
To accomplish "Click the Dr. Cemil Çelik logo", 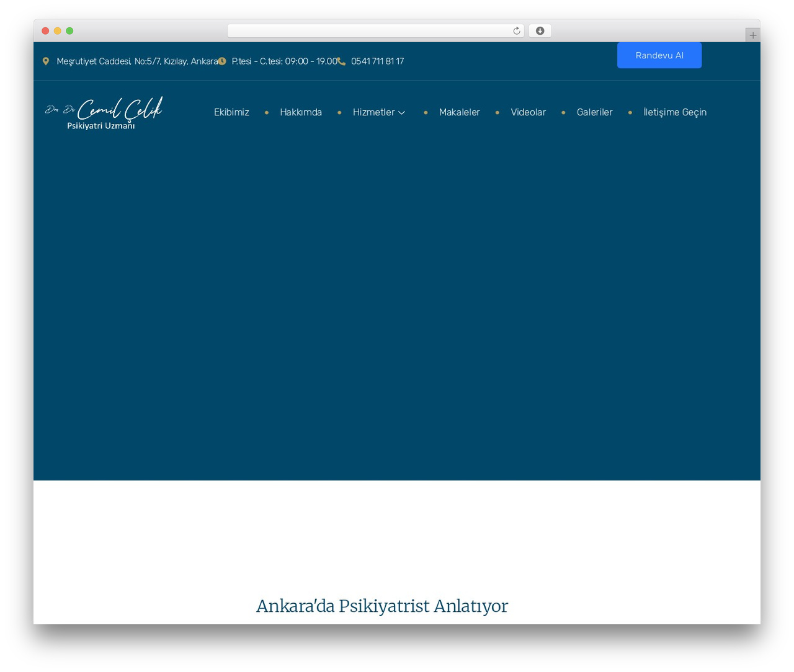I will [104, 113].
